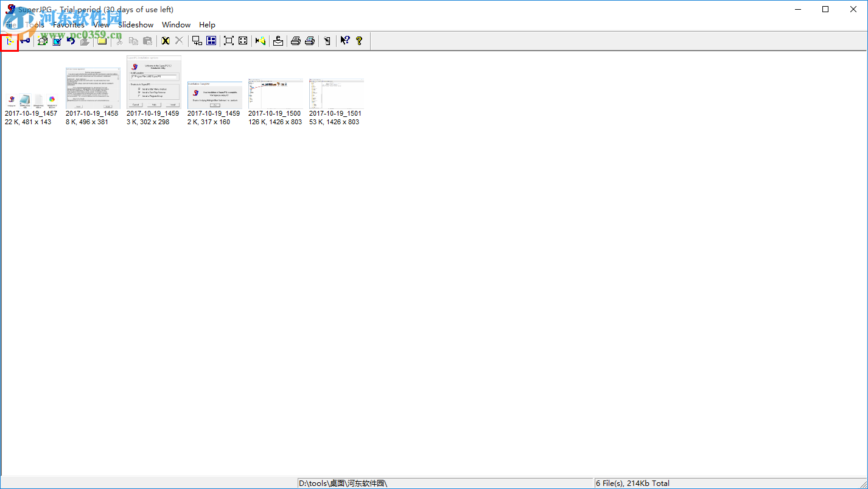Click the '53 K, 1426 x 803' file info text
Screen dimensions: 868x489
(334, 122)
